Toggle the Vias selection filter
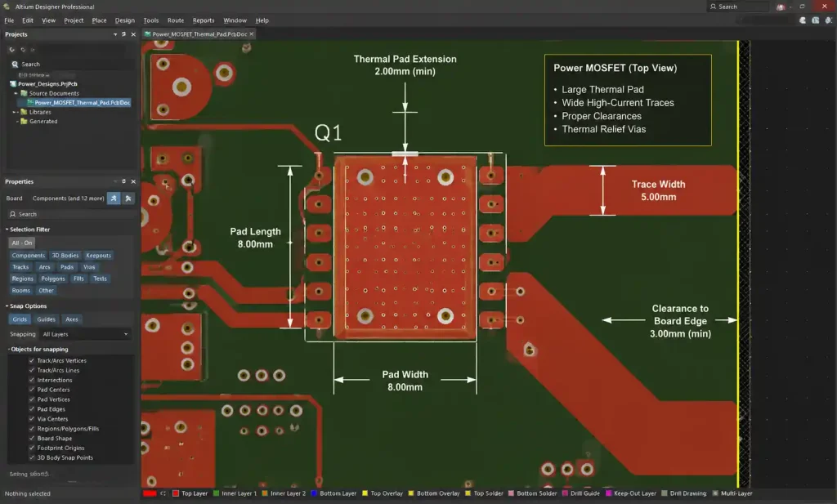This screenshot has width=837, height=504. click(89, 267)
